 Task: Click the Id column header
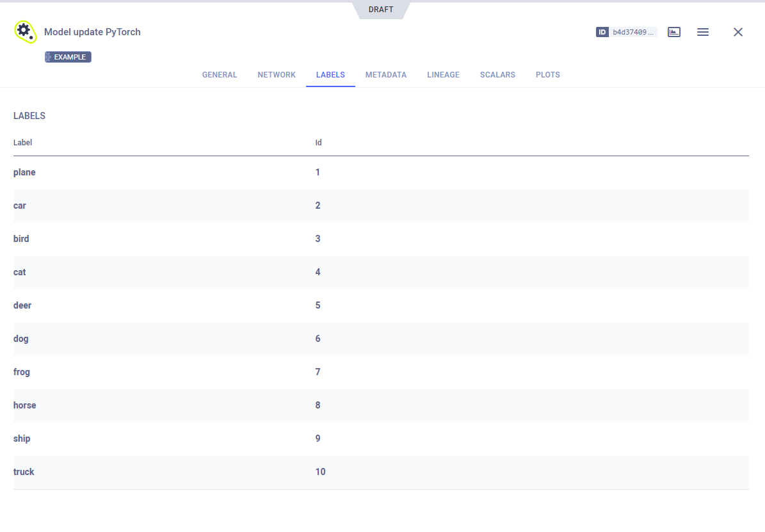[318, 142]
